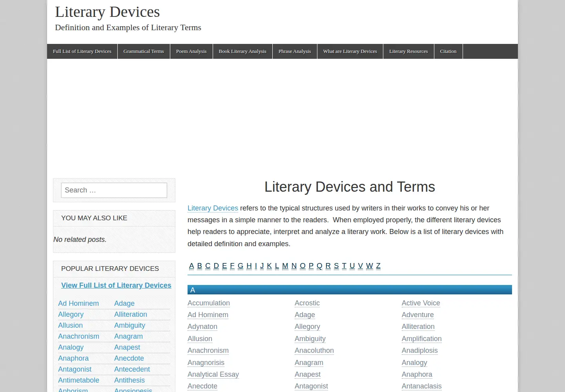
Task: Open the Acrostic link
Action: click(x=307, y=303)
